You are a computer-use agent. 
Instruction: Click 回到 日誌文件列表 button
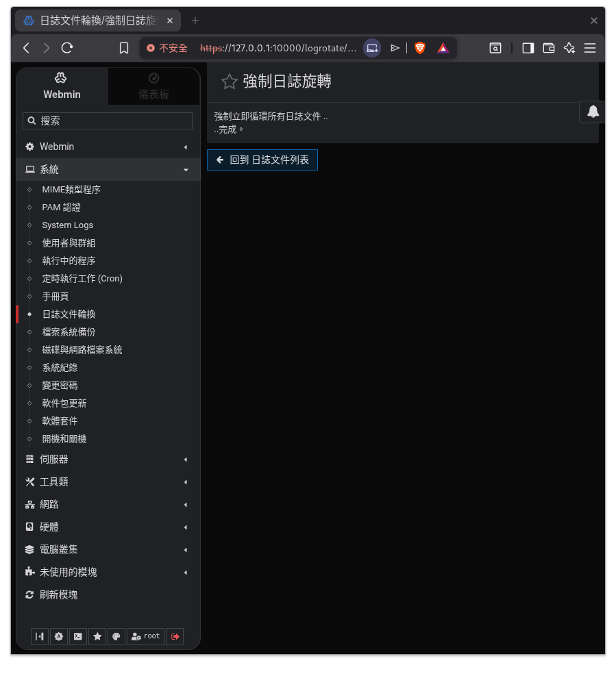(262, 160)
